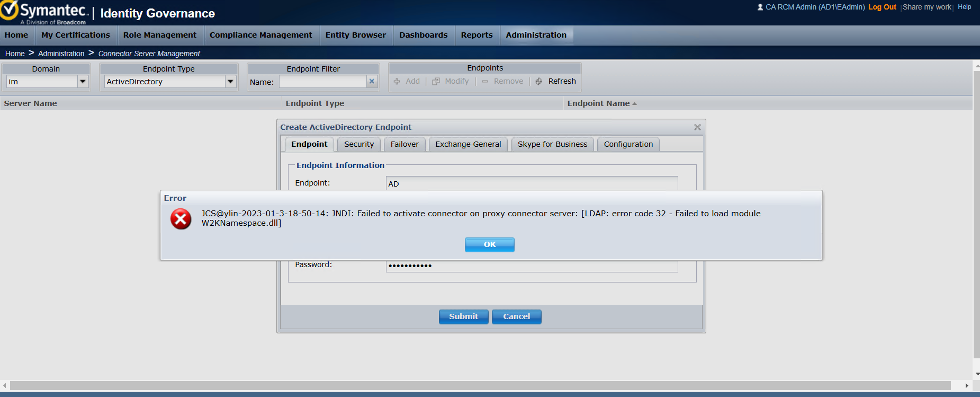Click the Endpoint Information section heading
The width and height of the screenshot is (980, 397).
coord(340,165)
